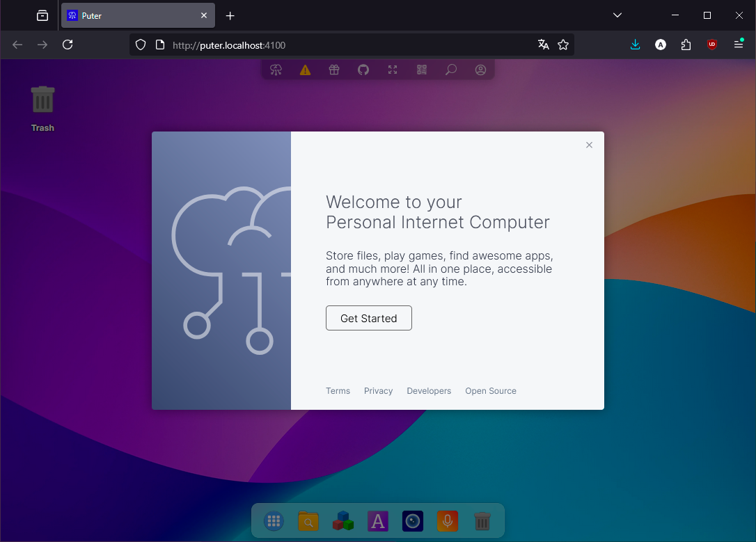This screenshot has width=756, height=542.
Task: Bookmark this page with the star icon
Action: (x=563, y=45)
